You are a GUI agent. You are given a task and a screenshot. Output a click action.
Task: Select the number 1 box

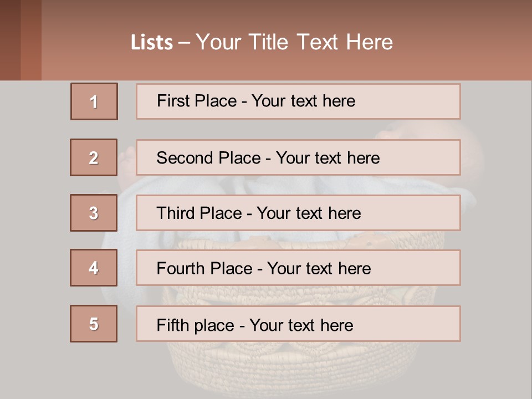pos(94,101)
